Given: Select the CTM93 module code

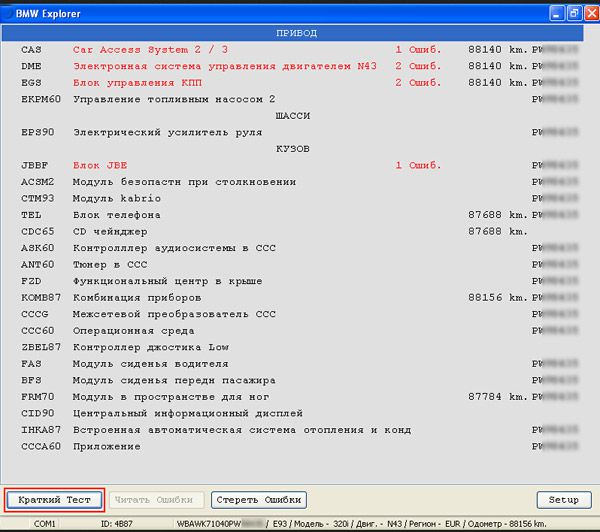Looking at the screenshot, I should point(38,198).
